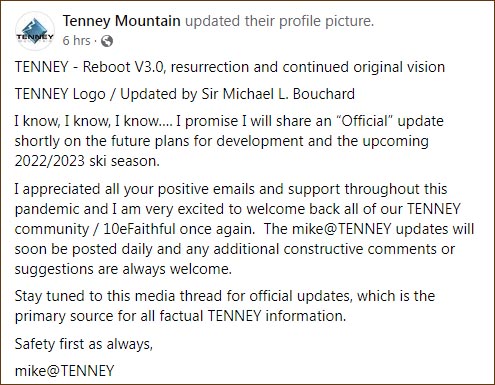Click the word '10eFaithful'

139,229
